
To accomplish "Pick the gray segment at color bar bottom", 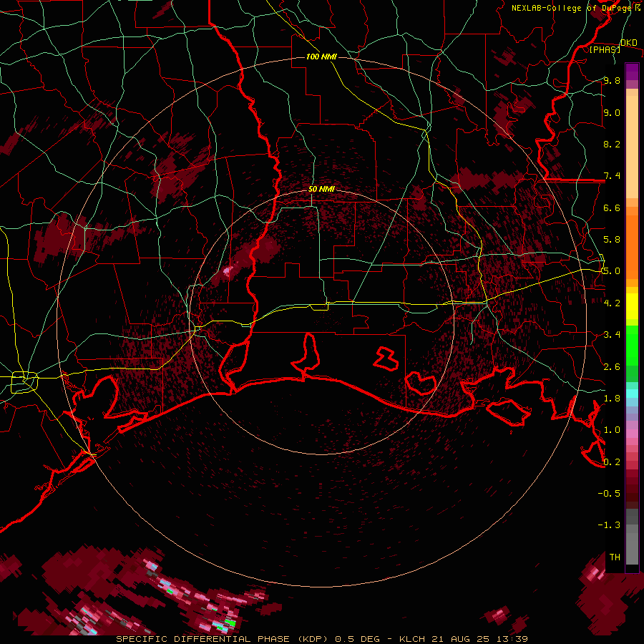I will point(632,545).
